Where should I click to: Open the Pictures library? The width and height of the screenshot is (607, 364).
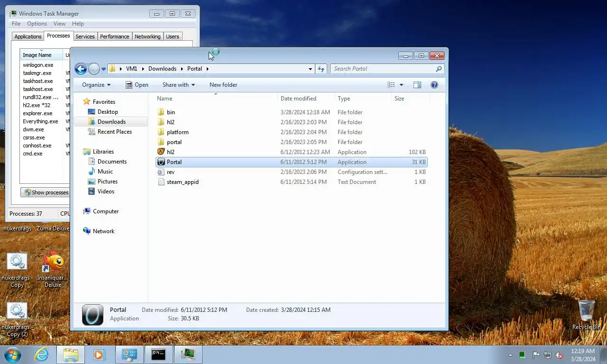pos(108,182)
